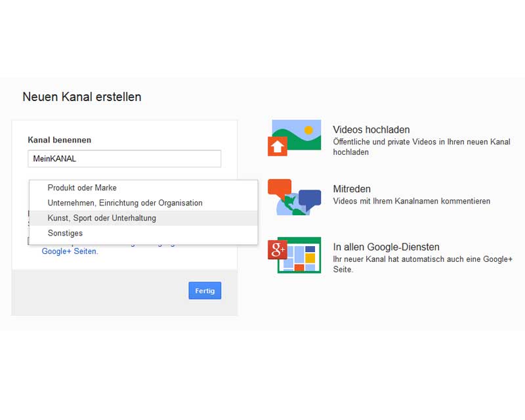The image size is (525, 420).
Task: Open the 'Google+ Seiten' link
Action: pyautogui.click(x=70, y=251)
